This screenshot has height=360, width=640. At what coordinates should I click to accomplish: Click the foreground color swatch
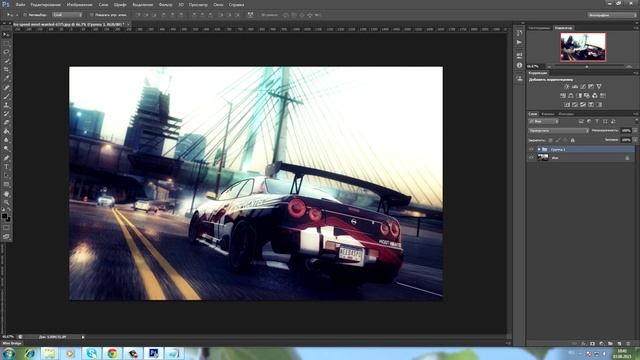(4, 216)
